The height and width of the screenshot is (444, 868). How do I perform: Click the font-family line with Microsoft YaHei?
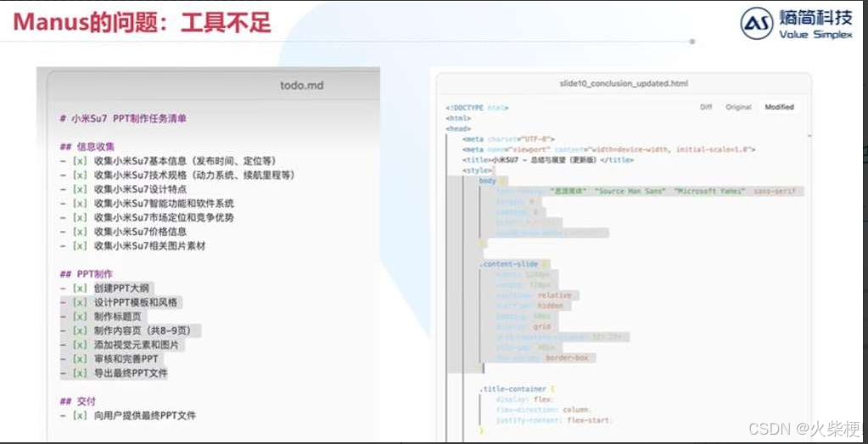point(647,191)
